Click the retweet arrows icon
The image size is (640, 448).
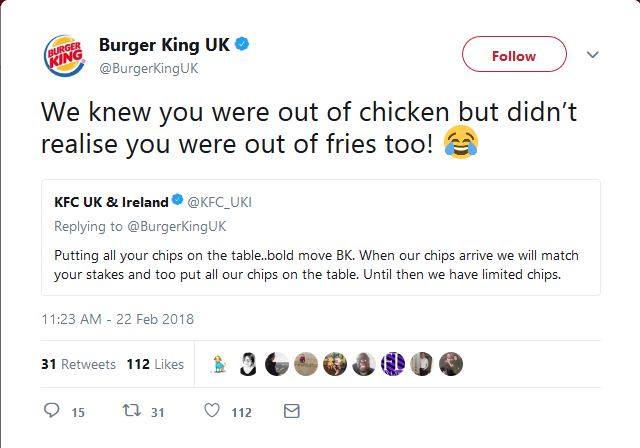click(x=129, y=411)
